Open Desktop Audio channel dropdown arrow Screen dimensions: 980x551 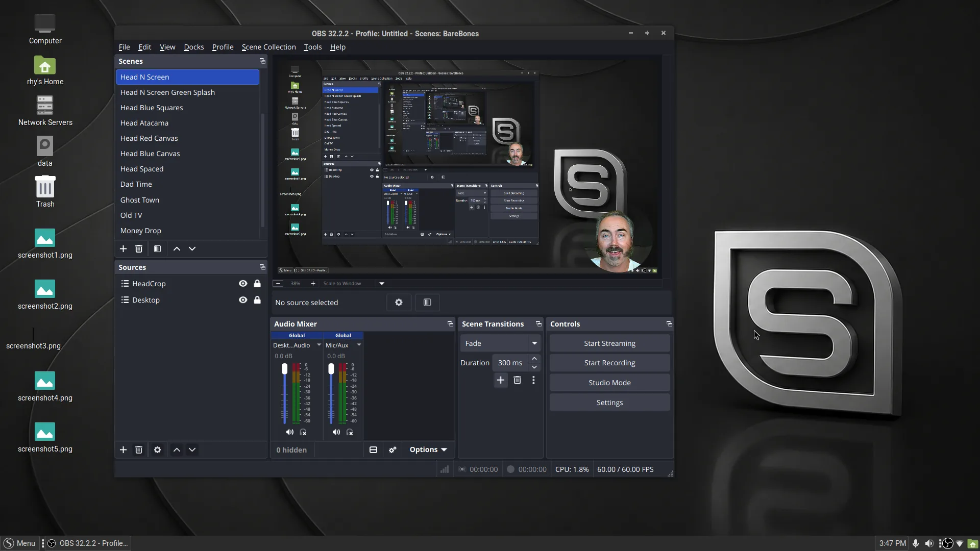point(319,345)
